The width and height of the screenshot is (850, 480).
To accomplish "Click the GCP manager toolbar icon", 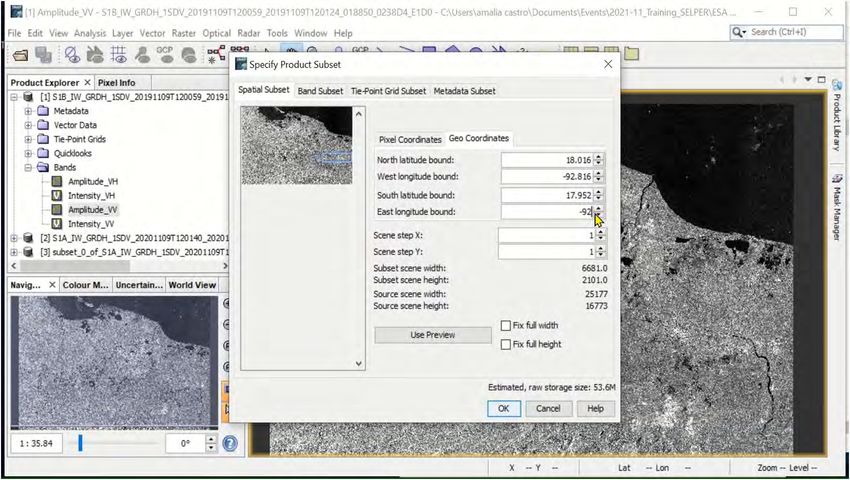I will [165, 53].
